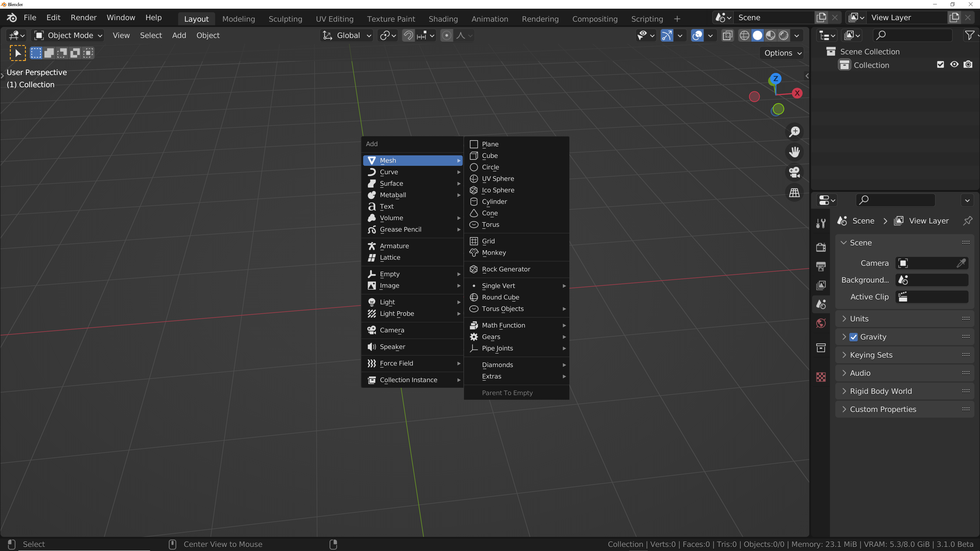Toggle snapping magnet icon
Screen dimensions: 980x551
pos(408,35)
